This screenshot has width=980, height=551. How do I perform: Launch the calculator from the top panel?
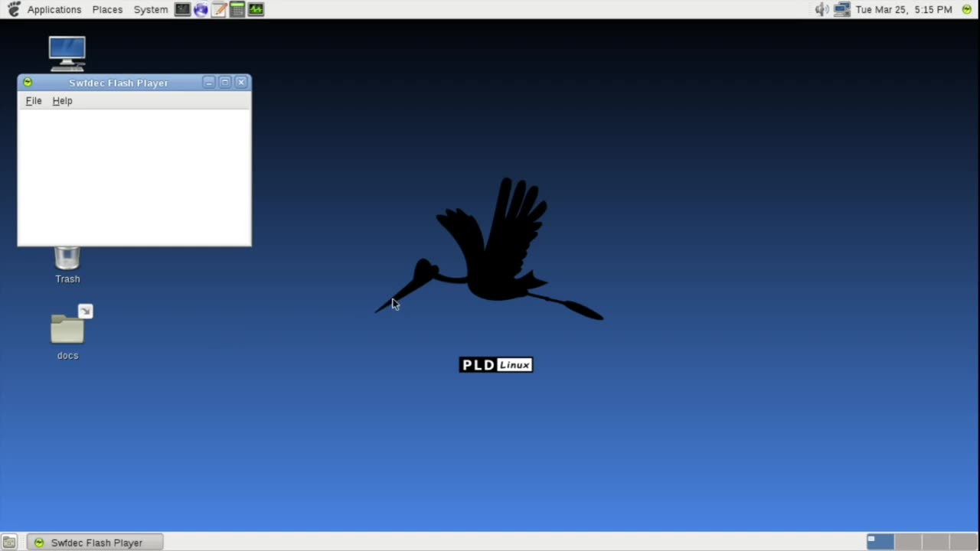pos(237,9)
